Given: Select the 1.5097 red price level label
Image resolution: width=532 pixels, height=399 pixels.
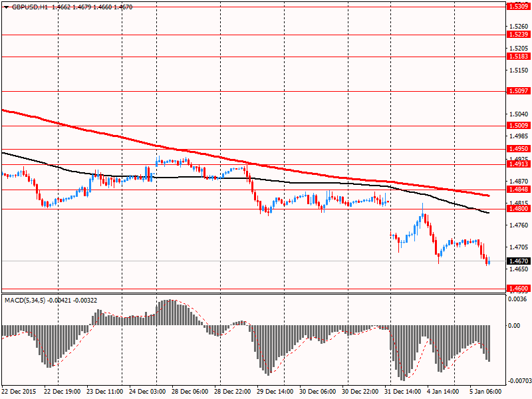Looking at the screenshot, I should pos(519,91).
